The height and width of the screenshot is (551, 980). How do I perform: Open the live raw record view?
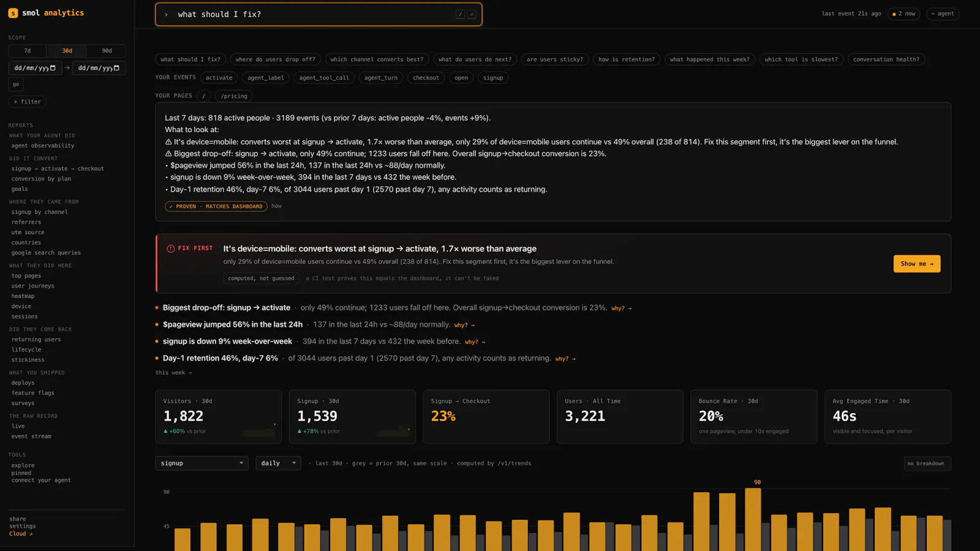point(18,427)
